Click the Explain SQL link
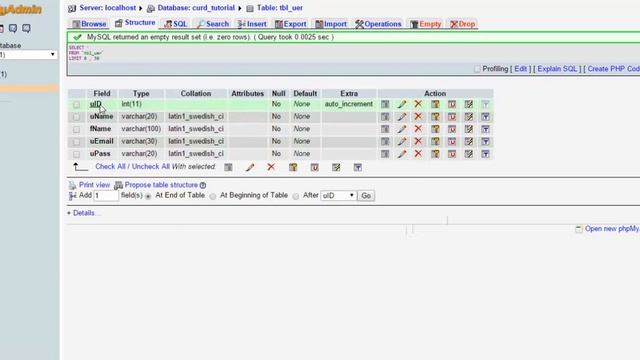Image resolution: width=640 pixels, height=360 pixels. tap(557, 69)
